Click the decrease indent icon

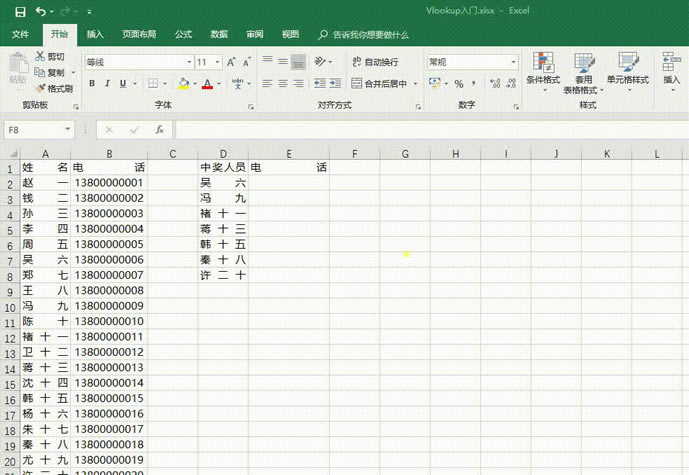(x=320, y=83)
